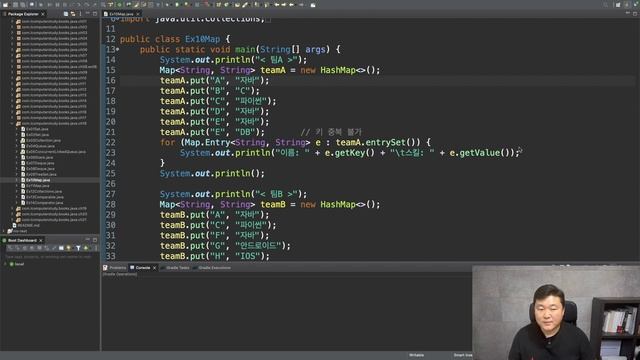Click the teamA.entrySet() call on line 22
Screen dimensions: 640x360
(x=378, y=142)
